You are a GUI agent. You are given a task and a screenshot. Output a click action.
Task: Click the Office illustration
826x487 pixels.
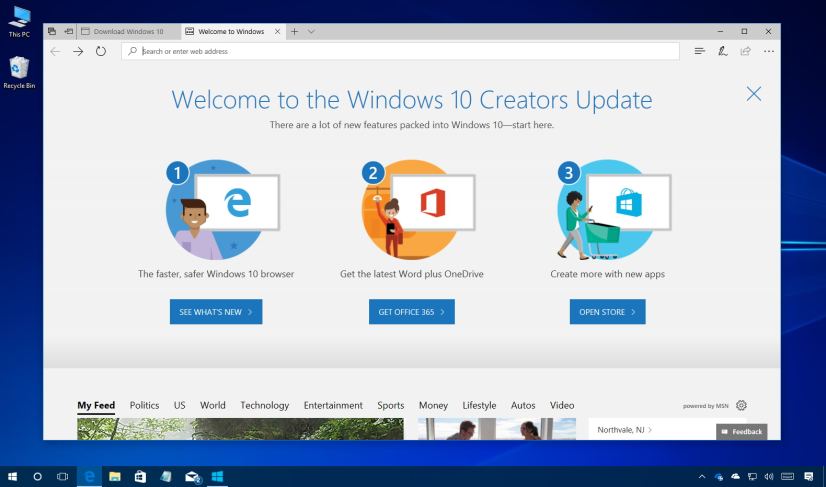pyautogui.click(x=418, y=209)
